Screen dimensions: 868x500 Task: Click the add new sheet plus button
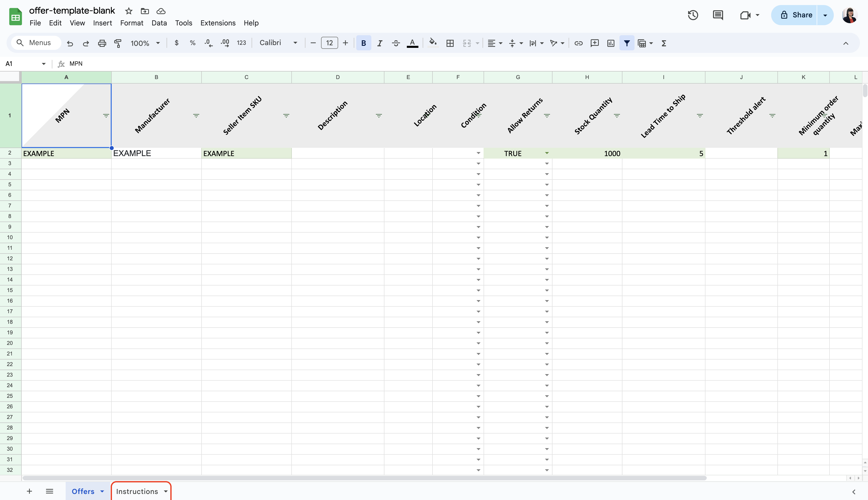29,491
